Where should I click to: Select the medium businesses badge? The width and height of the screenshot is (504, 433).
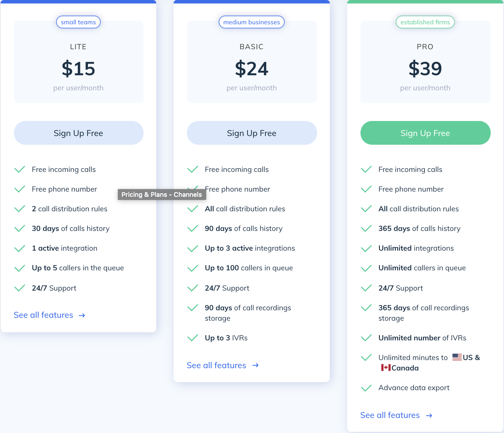(252, 22)
